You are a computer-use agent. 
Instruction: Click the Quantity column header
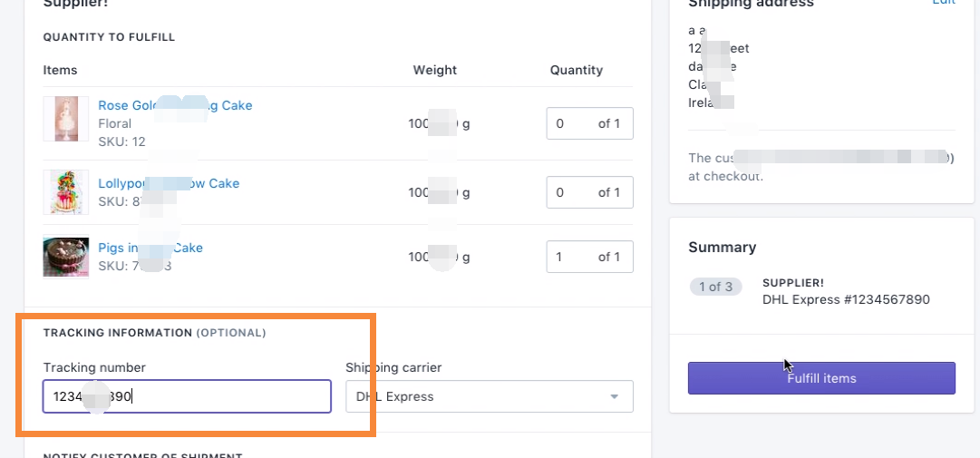pyautogui.click(x=577, y=70)
